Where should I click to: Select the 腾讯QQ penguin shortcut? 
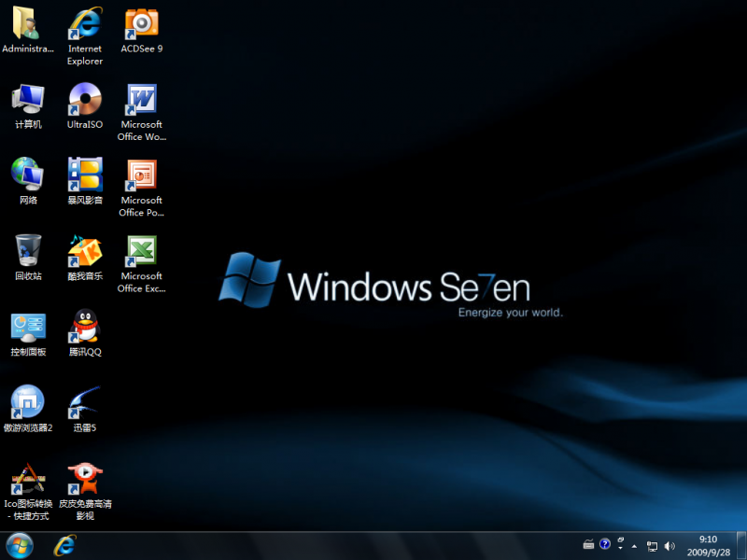(x=85, y=333)
